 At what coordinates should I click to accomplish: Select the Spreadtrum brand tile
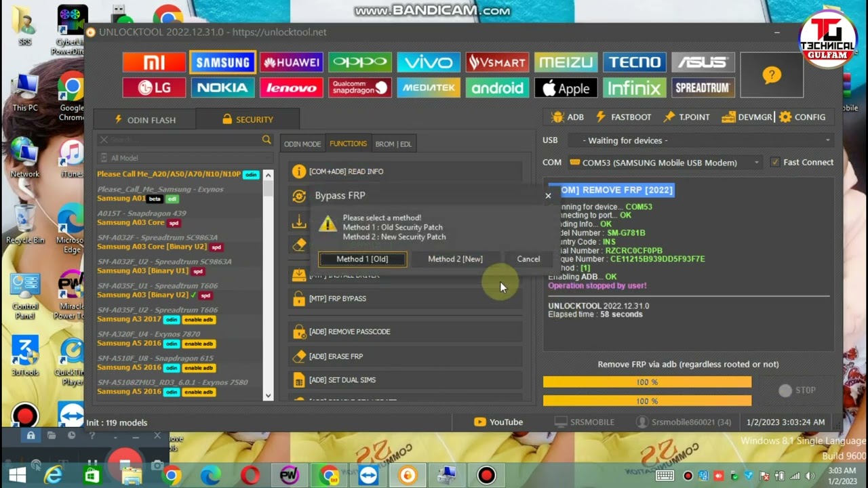click(703, 87)
